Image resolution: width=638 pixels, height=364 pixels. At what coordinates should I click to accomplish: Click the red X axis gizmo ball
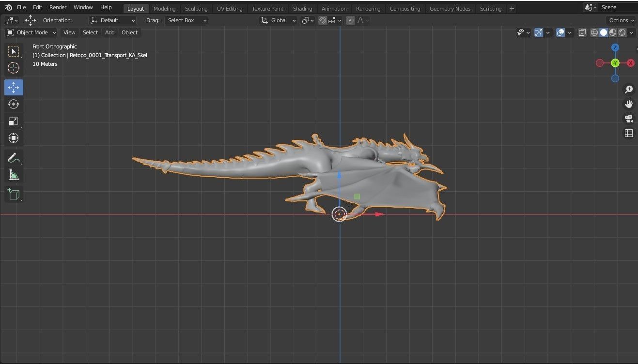[631, 63]
